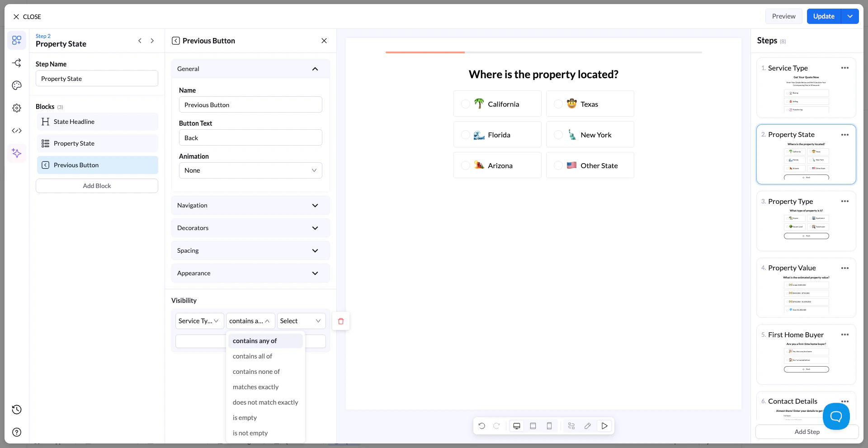Play the form preview in bottom toolbar

pyautogui.click(x=604, y=426)
